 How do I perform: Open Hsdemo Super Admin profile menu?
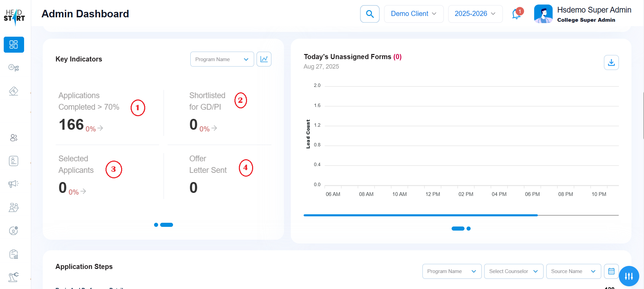coord(583,14)
